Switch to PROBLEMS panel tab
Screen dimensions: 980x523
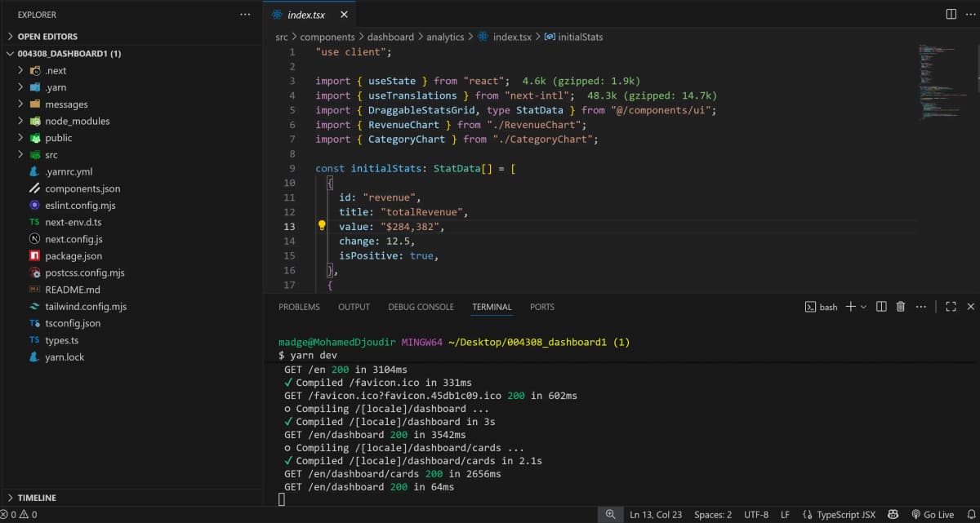(x=299, y=307)
